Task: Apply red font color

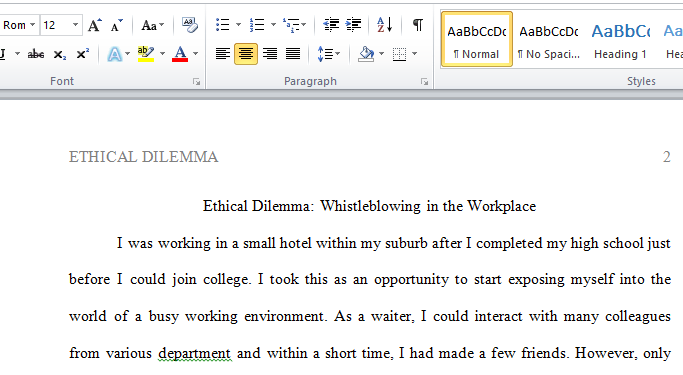Action: 180,54
